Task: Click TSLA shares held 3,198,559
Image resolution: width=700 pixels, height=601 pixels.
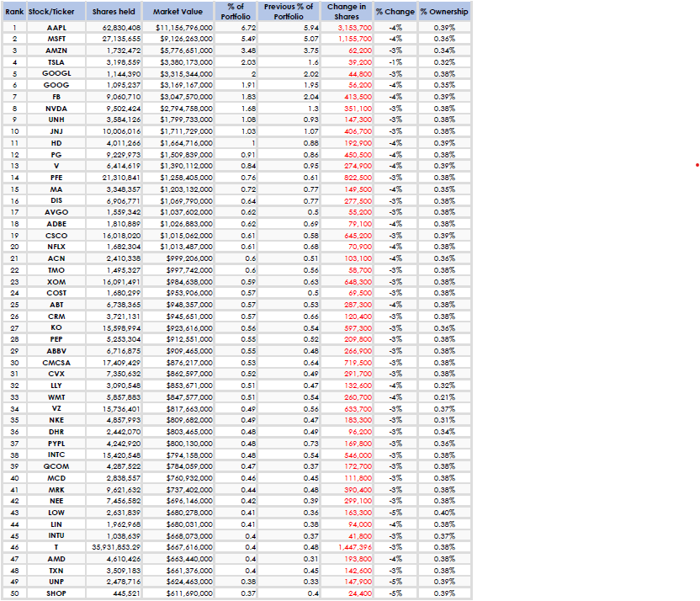Action: coord(114,62)
